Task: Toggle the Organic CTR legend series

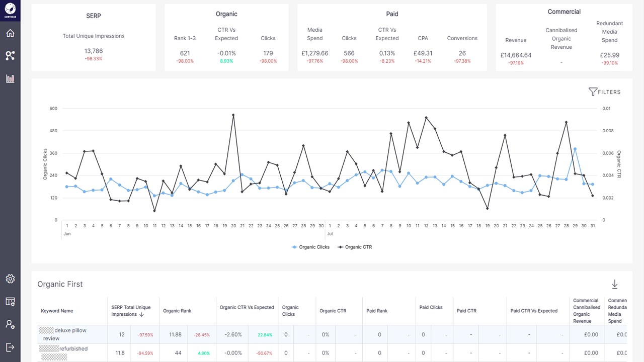Action: point(355,247)
